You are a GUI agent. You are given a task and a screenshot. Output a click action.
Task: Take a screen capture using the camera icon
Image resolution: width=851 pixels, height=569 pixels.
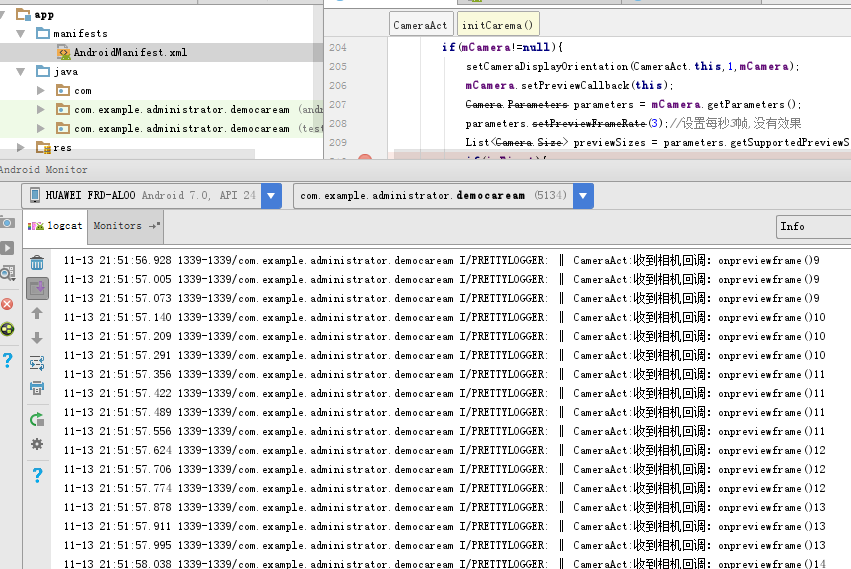point(7,223)
